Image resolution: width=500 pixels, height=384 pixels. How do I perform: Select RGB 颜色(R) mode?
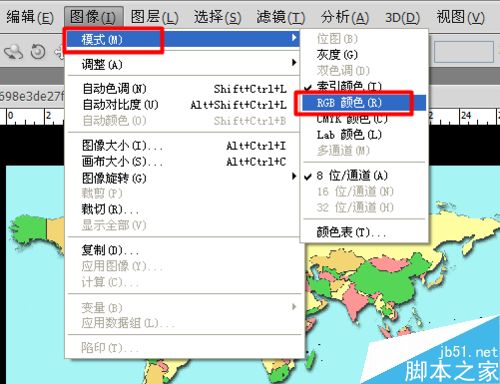[x=364, y=103]
